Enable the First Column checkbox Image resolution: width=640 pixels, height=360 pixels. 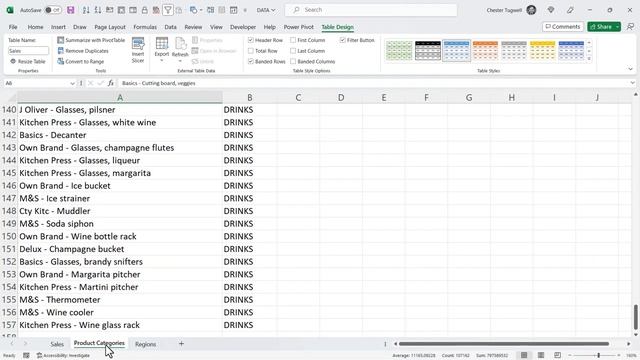[x=293, y=40]
